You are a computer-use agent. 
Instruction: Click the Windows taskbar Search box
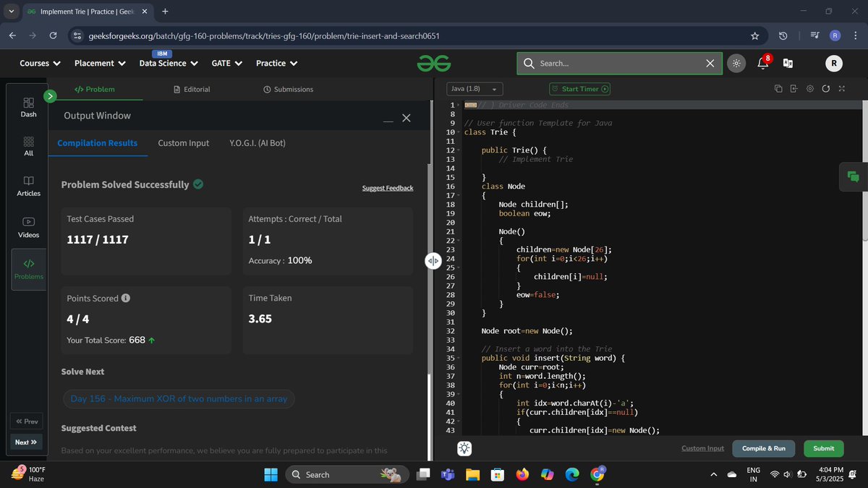[349, 474]
